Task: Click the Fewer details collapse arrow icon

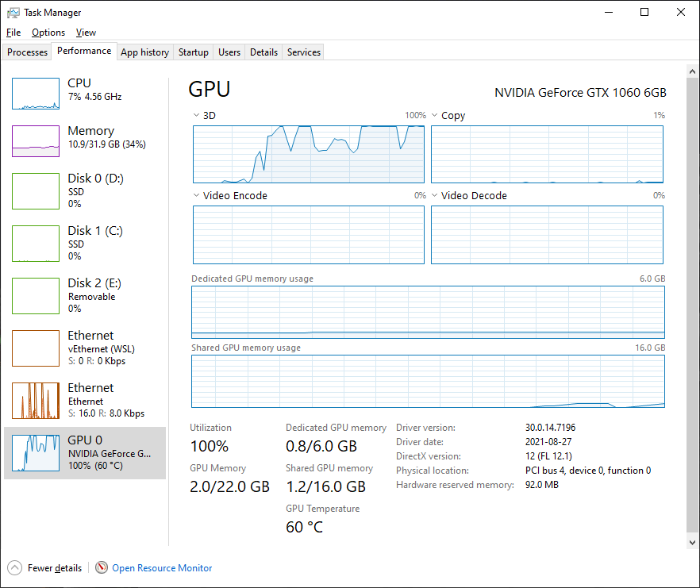Action: coord(15,568)
